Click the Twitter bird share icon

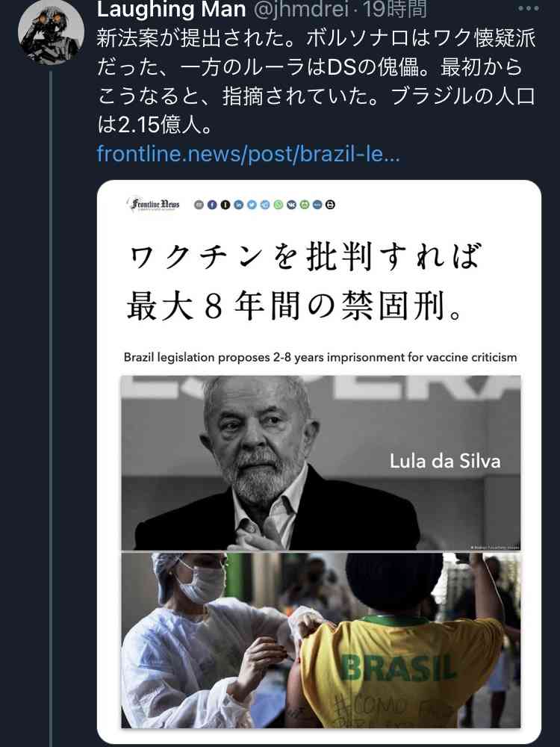(x=252, y=205)
